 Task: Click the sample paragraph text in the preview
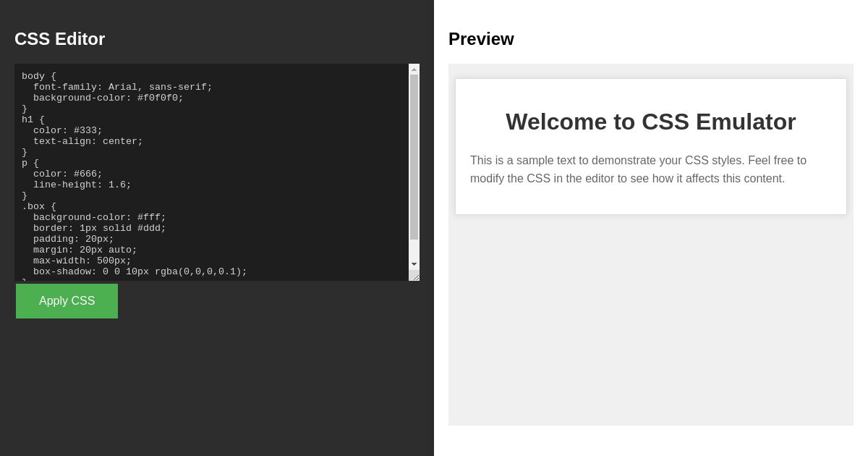pos(638,169)
